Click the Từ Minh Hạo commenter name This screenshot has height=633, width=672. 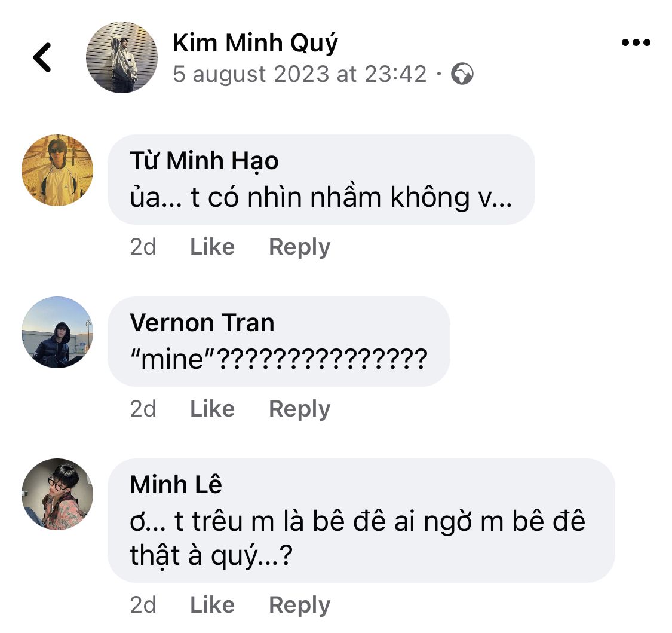(x=204, y=161)
